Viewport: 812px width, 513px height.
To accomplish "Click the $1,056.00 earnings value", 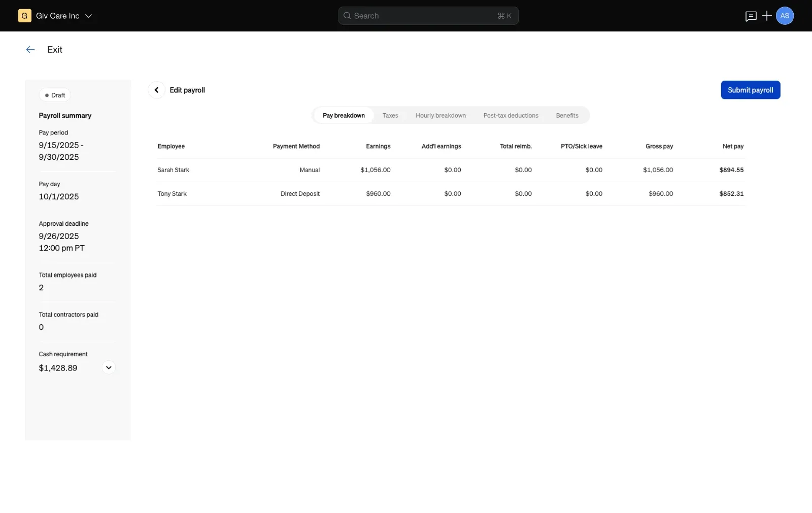I will [x=376, y=170].
